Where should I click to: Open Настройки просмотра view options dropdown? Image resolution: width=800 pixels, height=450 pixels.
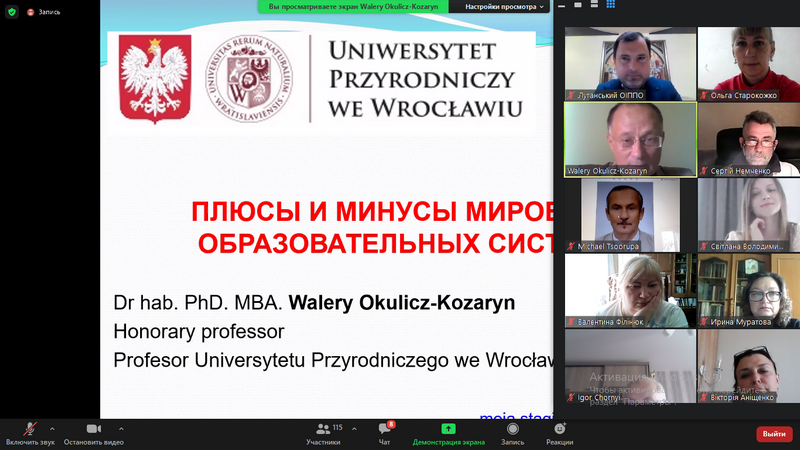tap(504, 7)
